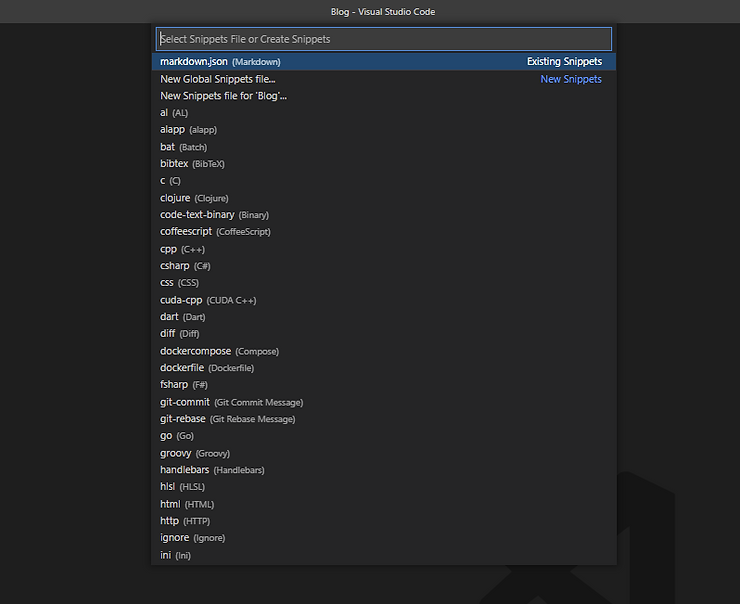Viewport: 740px width, 604px height.
Task: Choose New Global Snippets file option
Action: 218,79
